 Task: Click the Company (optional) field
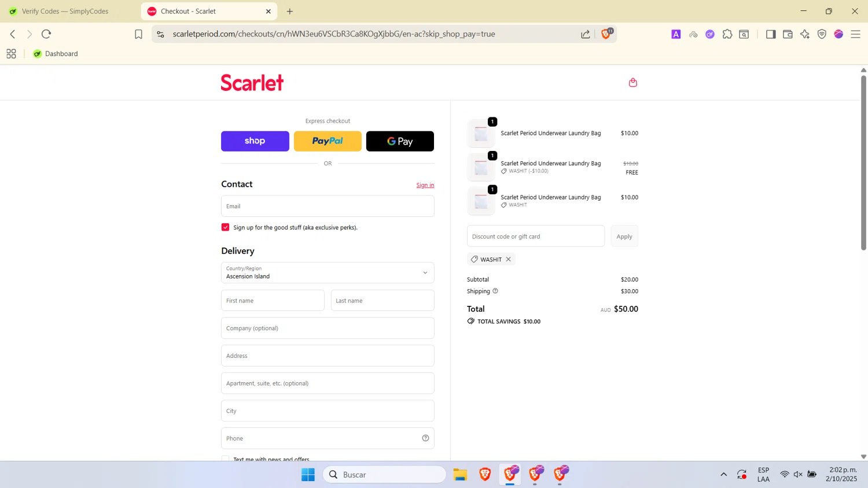coord(328,328)
